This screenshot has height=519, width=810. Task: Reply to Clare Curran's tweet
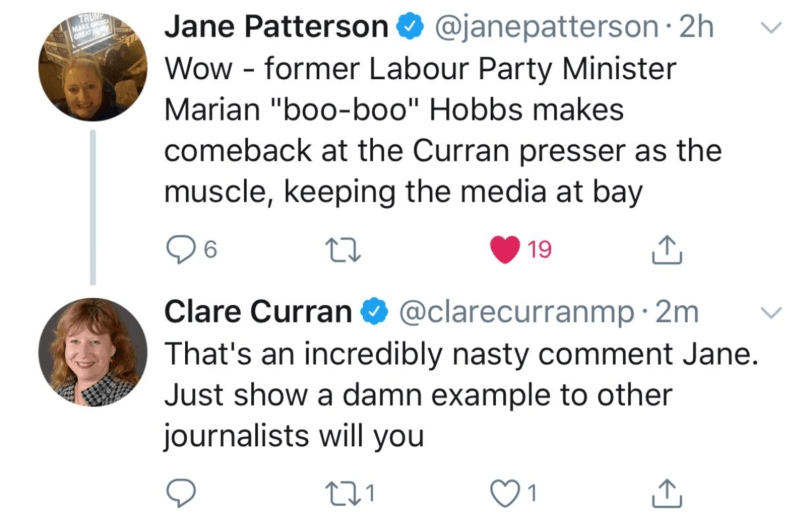[x=179, y=491]
